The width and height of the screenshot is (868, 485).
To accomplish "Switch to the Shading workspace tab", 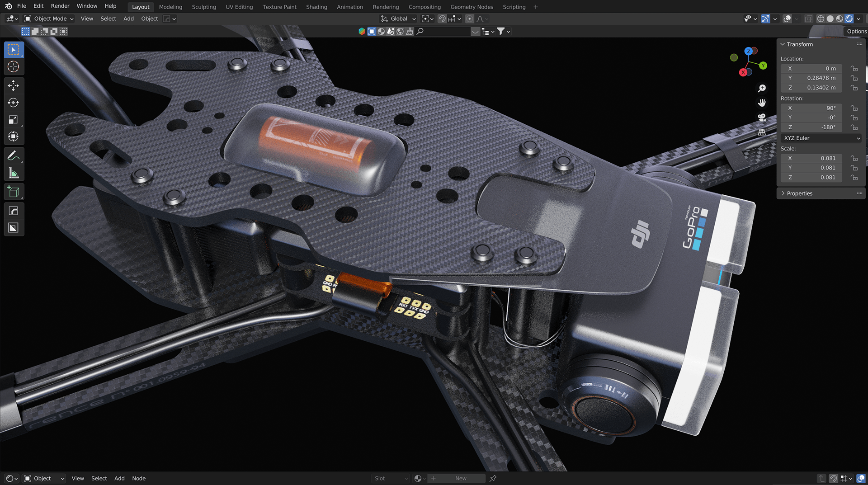I will click(316, 7).
